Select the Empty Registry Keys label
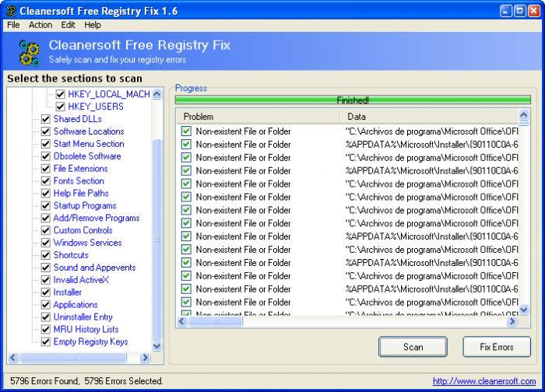The width and height of the screenshot is (545, 392). coord(91,341)
